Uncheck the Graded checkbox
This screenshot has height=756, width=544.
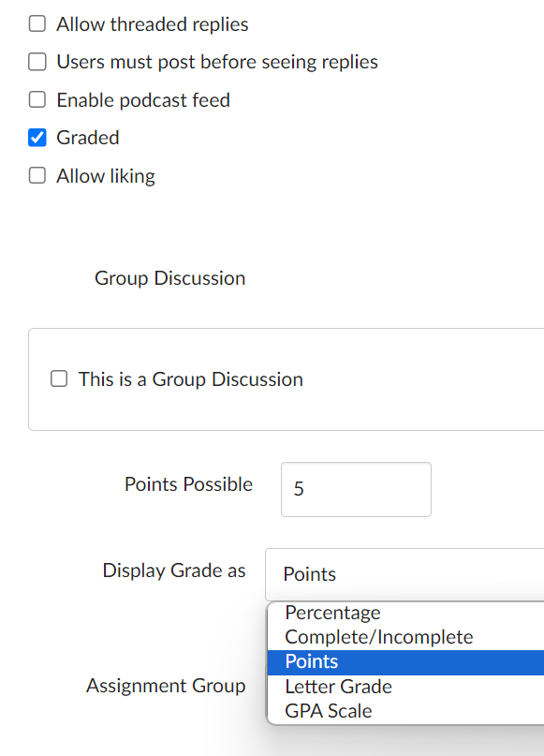click(x=37, y=138)
